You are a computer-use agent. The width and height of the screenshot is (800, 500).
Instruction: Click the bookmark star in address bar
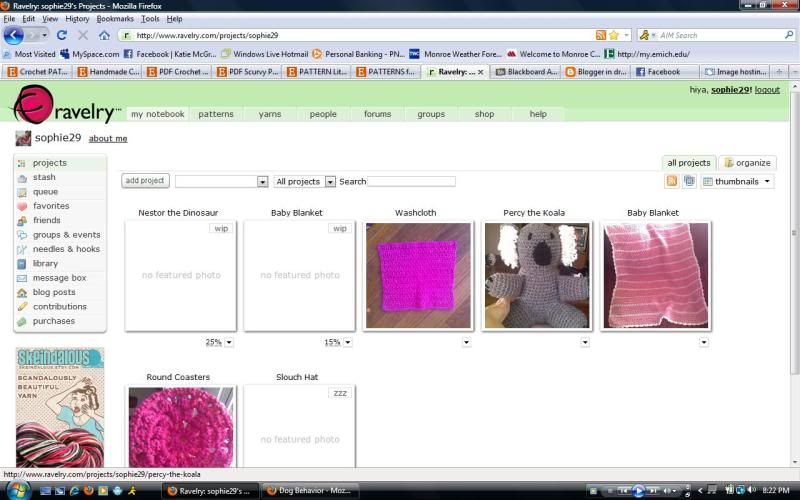[x=613, y=35]
